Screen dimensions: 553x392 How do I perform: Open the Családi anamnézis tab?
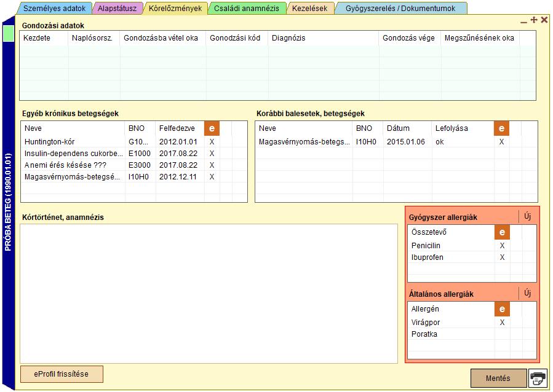247,9
